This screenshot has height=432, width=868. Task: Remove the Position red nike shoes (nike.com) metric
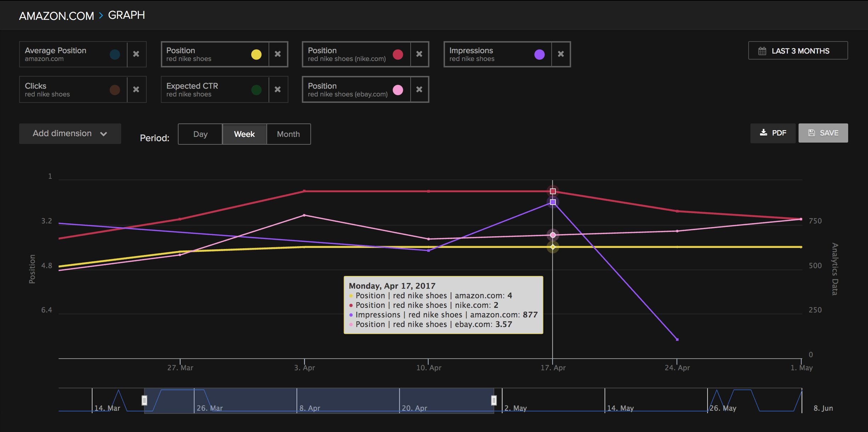click(418, 54)
